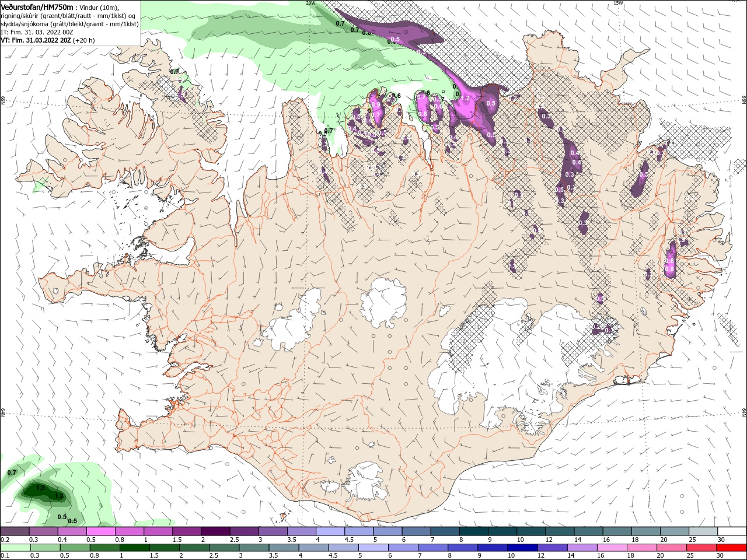This screenshot has width=747, height=560.
Task: Select the upper legend row 0.3 purple swatch
Action: click(43, 531)
